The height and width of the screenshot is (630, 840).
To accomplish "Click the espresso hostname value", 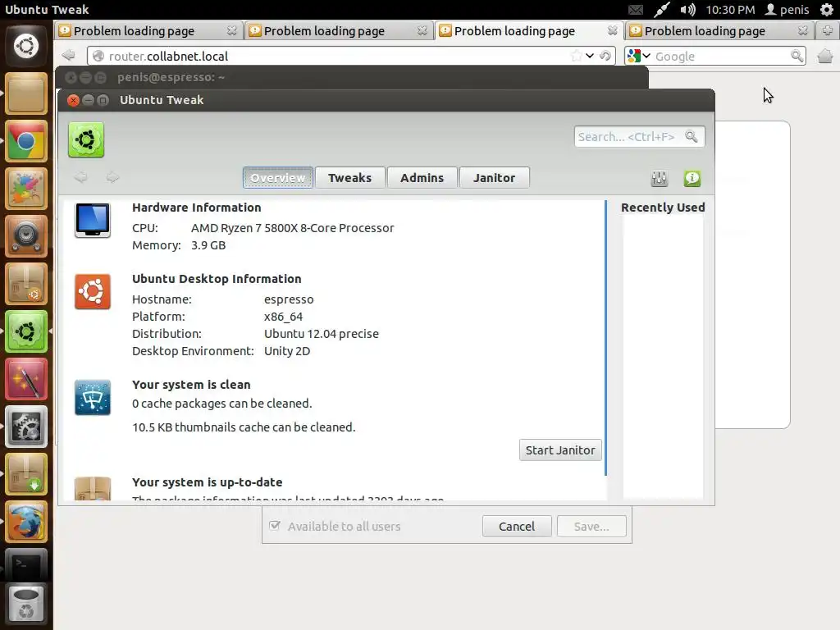I will point(289,299).
